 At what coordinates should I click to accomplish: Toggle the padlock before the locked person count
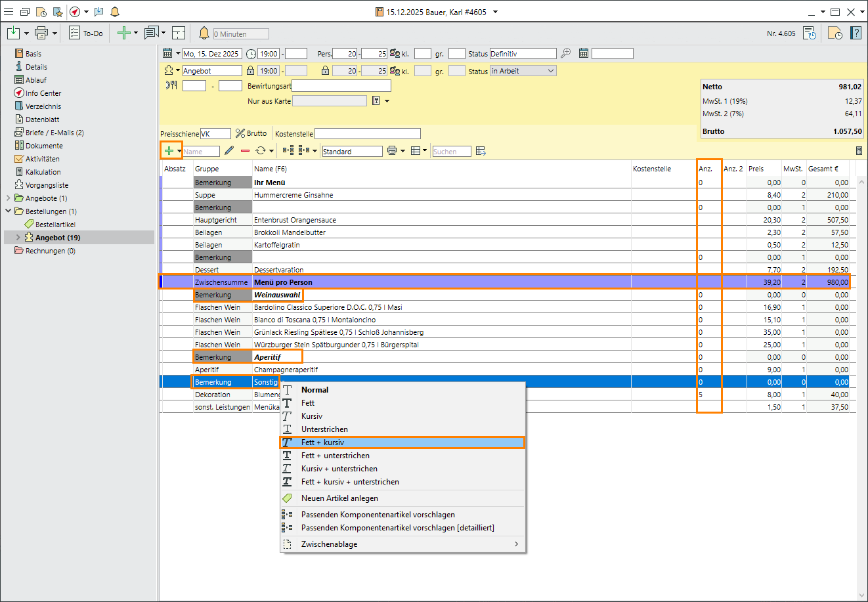click(x=325, y=71)
